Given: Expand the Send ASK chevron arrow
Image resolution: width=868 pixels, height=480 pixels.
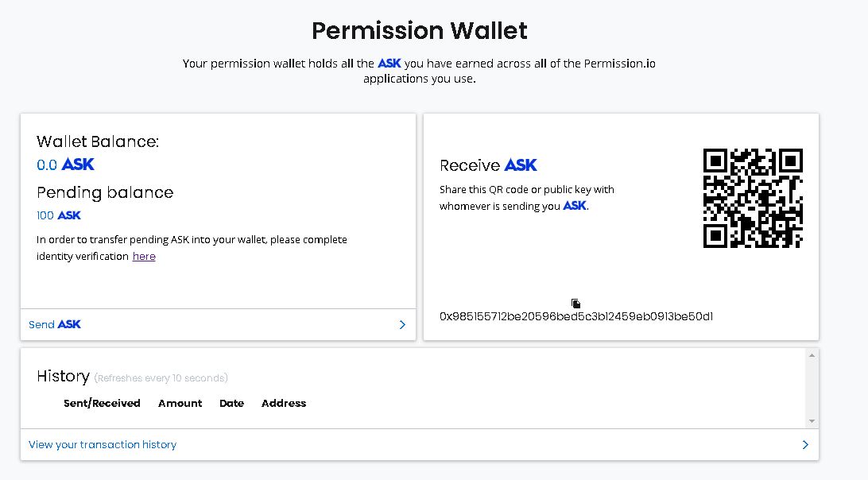Looking at the screenshot, I should tap(402, 325).
